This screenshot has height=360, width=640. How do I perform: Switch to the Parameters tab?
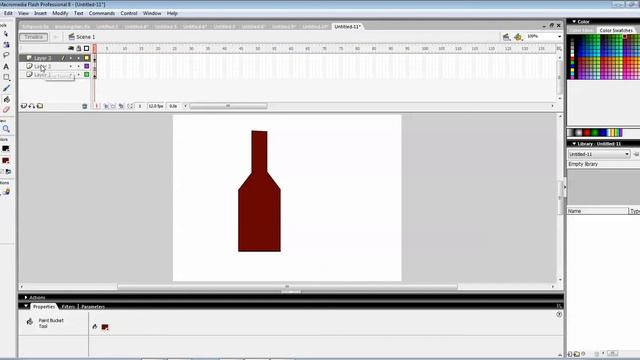[x=93, y=307]
